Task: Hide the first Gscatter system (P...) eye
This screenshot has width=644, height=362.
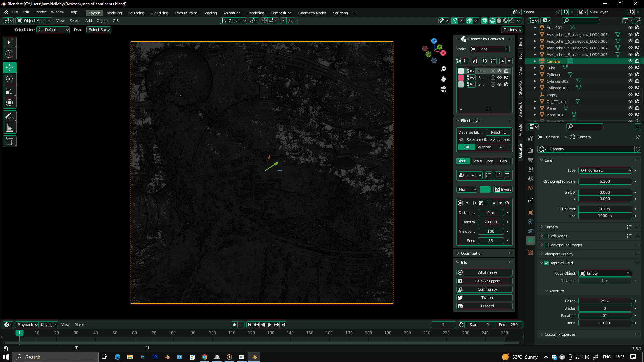Action: (x=499, y=71)
